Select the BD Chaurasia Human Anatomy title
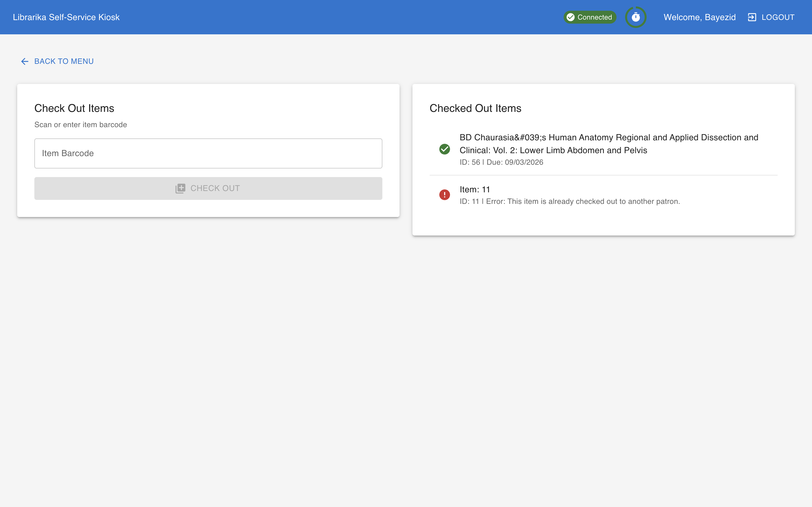The width and height of the screenshot is (812, 507). [x=608, y=144]
